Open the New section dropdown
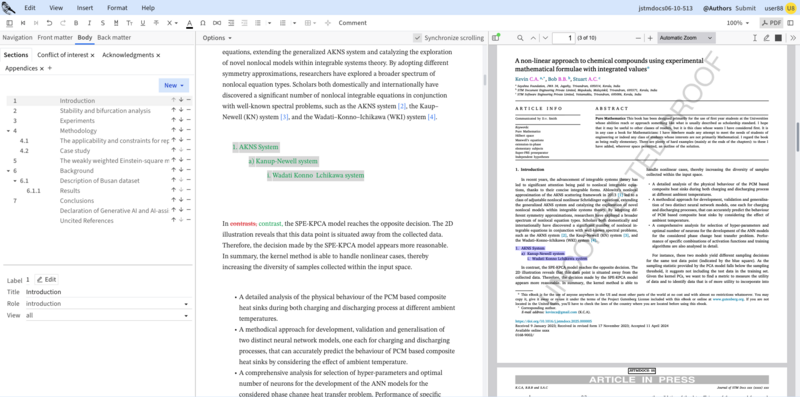 click(173, 85)
